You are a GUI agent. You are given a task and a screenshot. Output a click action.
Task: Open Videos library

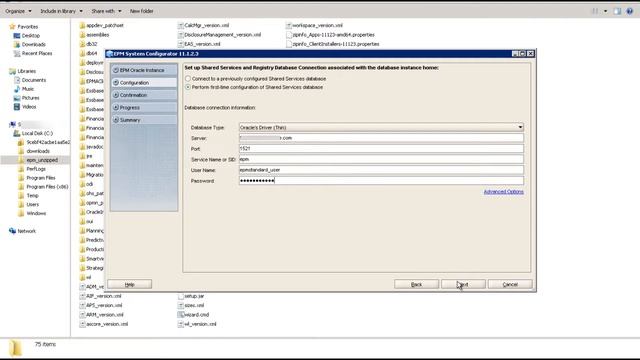coord(25,107)
